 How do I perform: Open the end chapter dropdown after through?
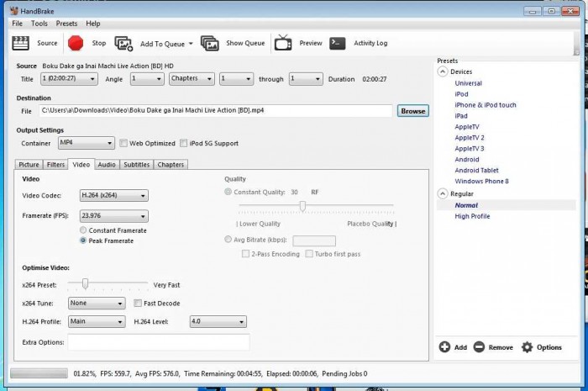coord(306,79)
